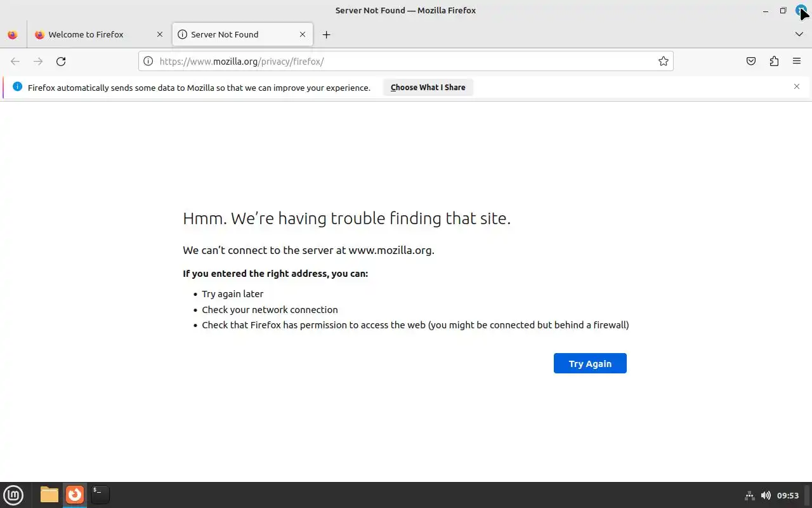
Task: Click Choose What I Share button
Action: 428,88
